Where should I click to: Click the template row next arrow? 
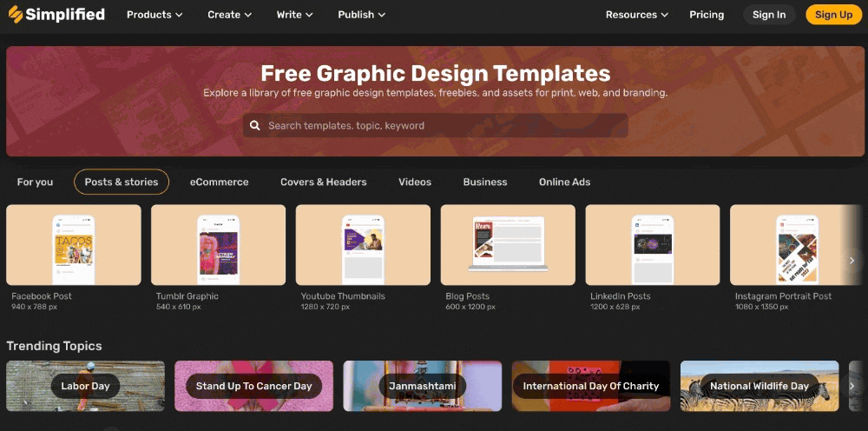click(x=852, y=261)
